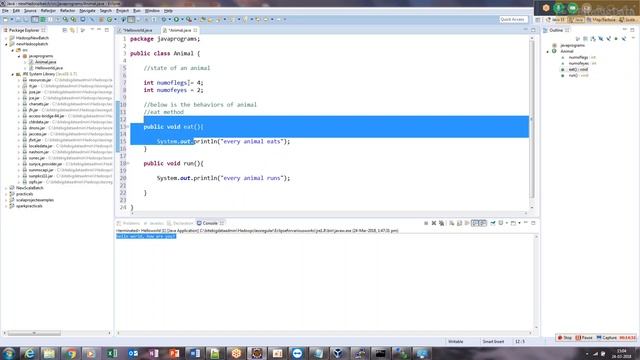Collapse the newHadoopbatch project node
This screenshot has height=360, width=640.
6,44
